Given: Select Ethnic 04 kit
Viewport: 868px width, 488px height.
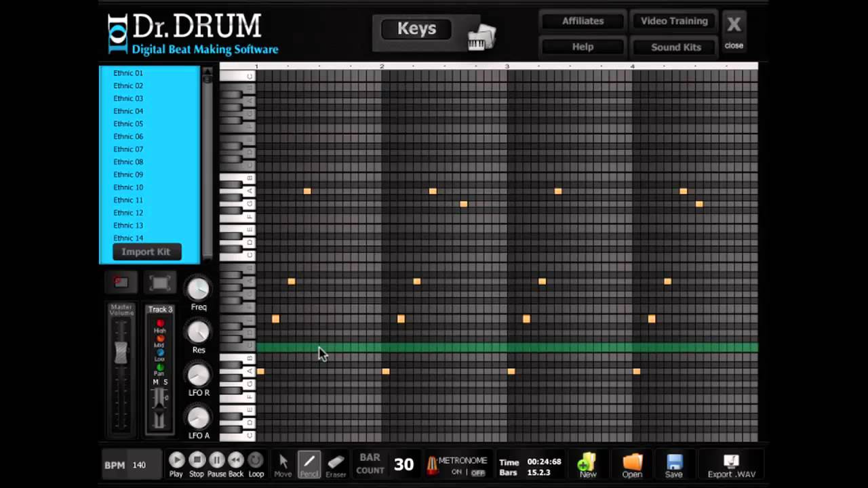Looking at the screenshot, I should [128, 111].
